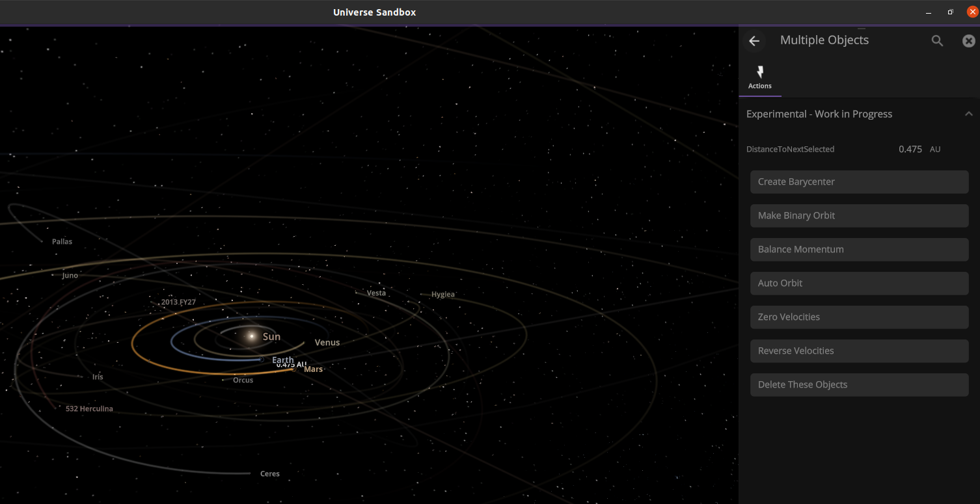The height and width of the screenshot is (504, 980).
Task: Select the Orcus label
Action: click(243, 380)
